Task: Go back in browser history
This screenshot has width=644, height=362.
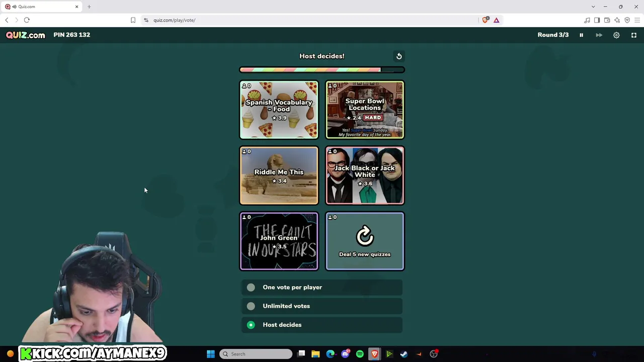Action: point(7,20)
